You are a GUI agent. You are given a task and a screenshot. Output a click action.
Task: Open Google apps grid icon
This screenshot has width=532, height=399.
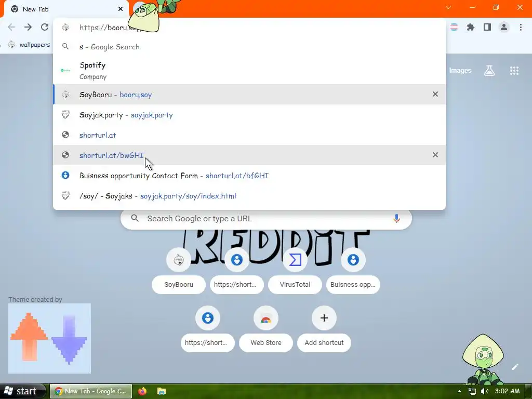tap(514, 71)
